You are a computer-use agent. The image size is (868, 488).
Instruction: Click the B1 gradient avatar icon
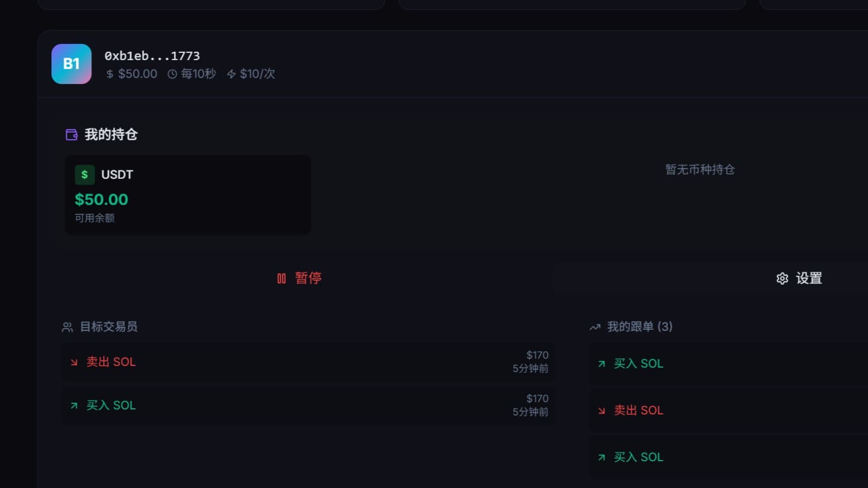click(71, 64)
